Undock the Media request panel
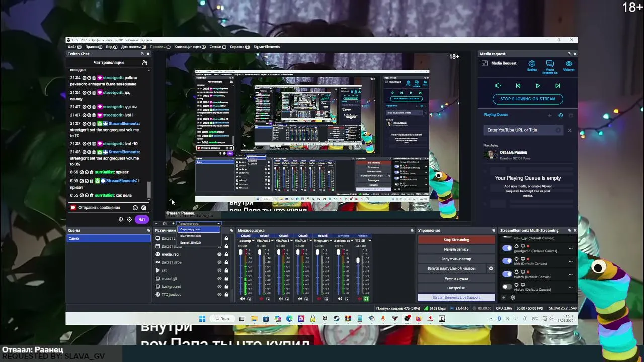 pyautogui.click(x=569, y=54)
